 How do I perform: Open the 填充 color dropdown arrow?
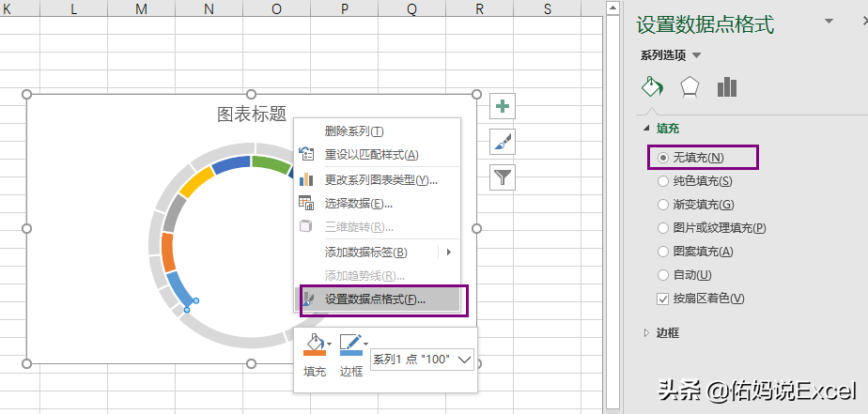pos(330,344)
